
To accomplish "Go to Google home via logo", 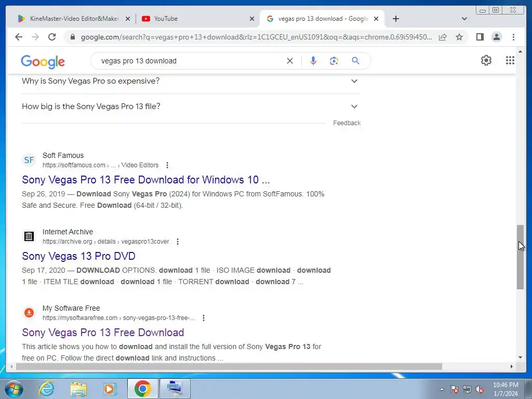I will tap(43, 62).
